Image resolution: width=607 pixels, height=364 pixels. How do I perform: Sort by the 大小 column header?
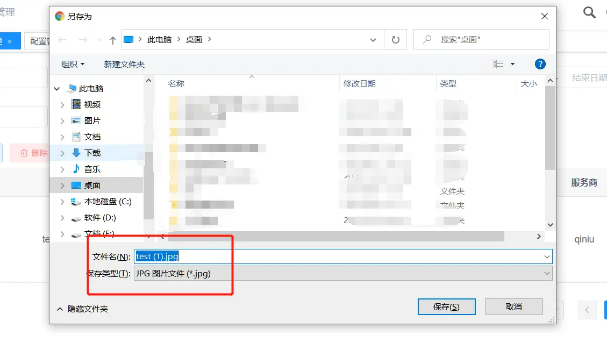pyautogui.click(x=529, y=84)
